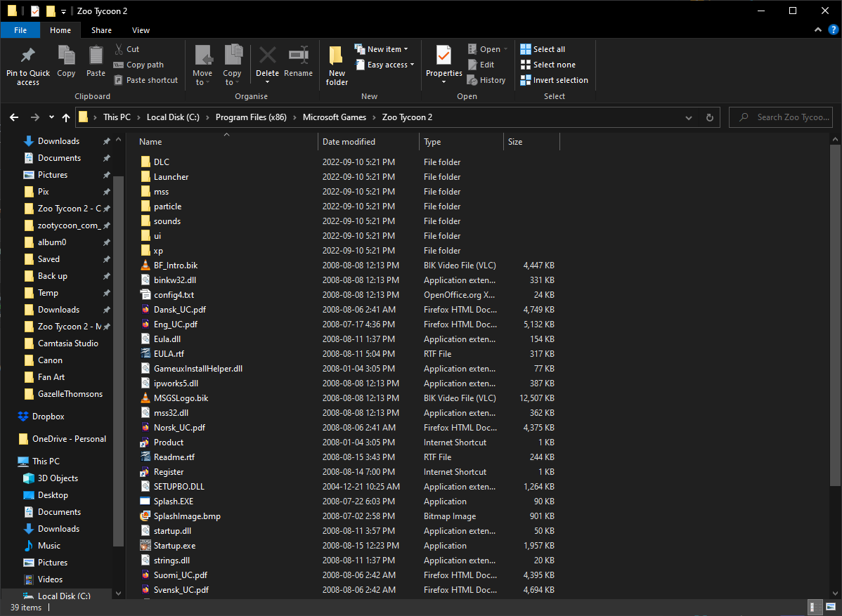Open the Fan Art sidebar folder

point(51,377)
